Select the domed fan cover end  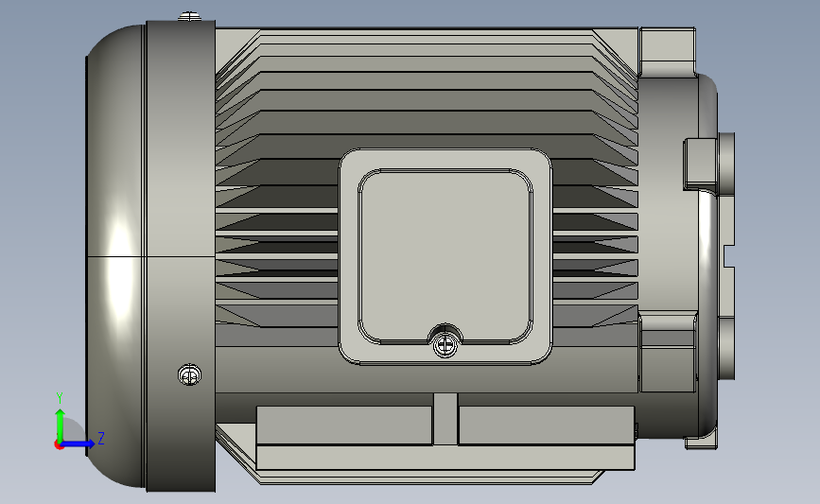coord(115,256)
